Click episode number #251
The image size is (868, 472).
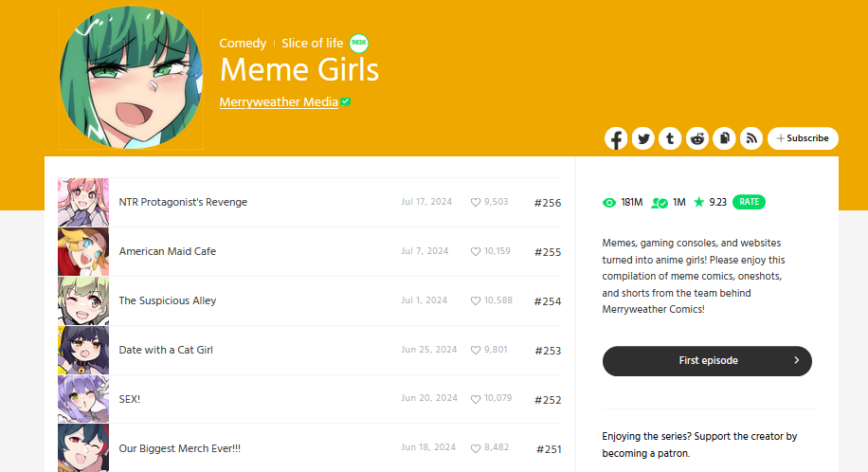pyautogui.click(x=549, y=450)
